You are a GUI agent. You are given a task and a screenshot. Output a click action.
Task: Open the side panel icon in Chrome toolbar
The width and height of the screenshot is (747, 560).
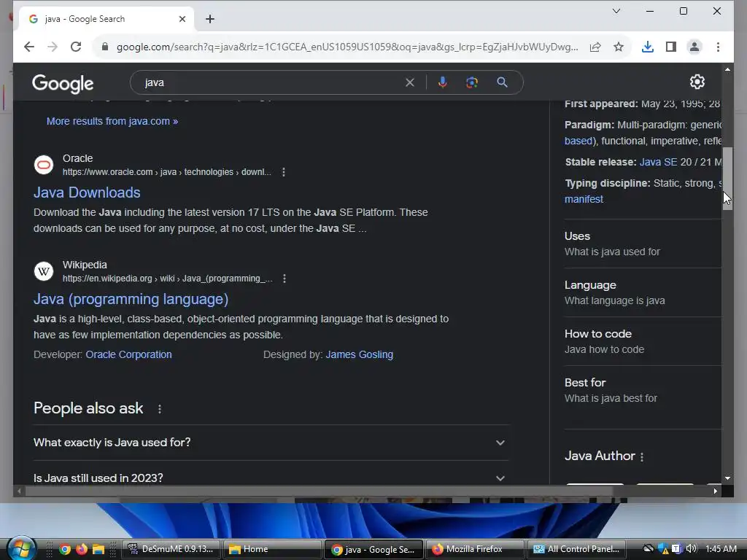pos(671,47)
